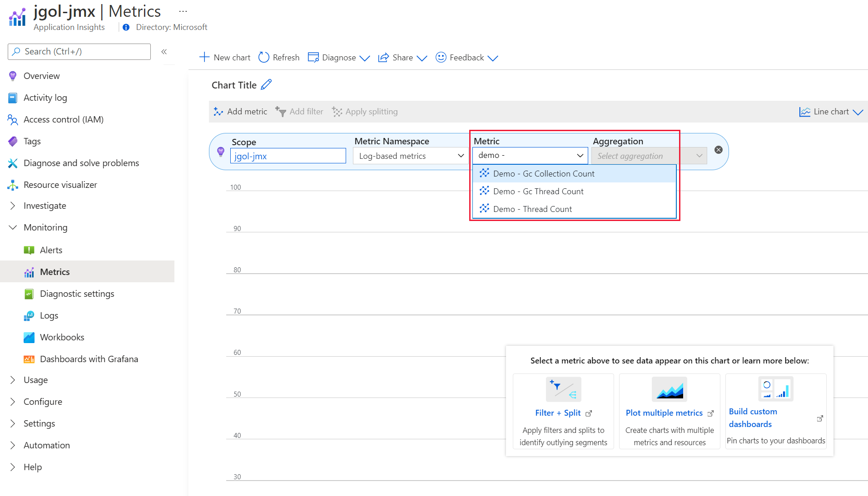
Task: Open the Metric Namespace dropdown
Action: (411, 156)
